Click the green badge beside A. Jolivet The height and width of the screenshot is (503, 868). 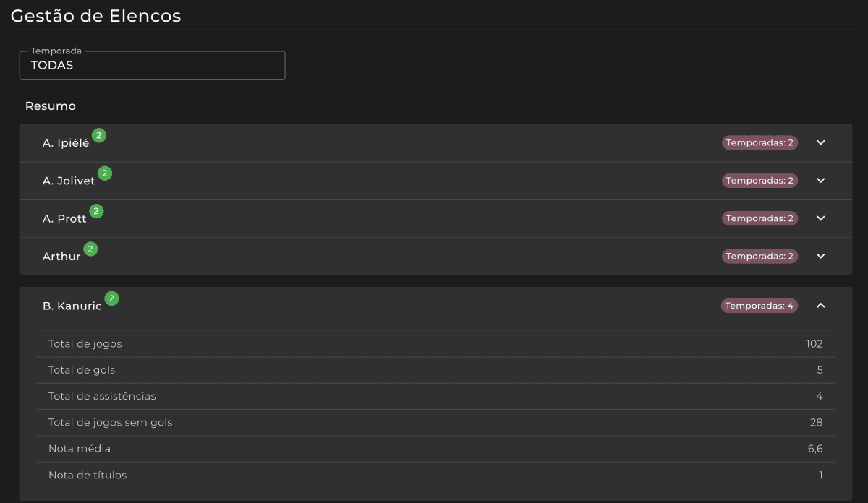(x=105, y=173)
